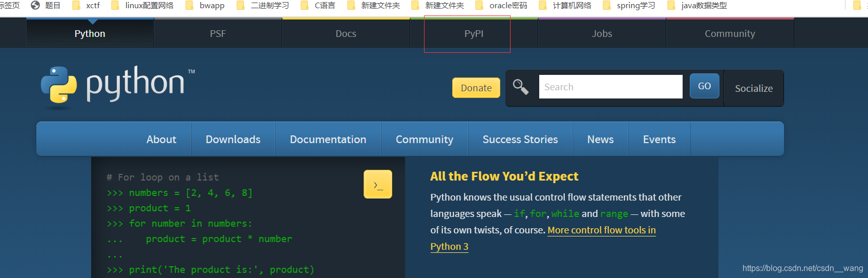Follow the More control flow tools link
This screenshot has width=868, height=278.
click(x=602, y=230)
